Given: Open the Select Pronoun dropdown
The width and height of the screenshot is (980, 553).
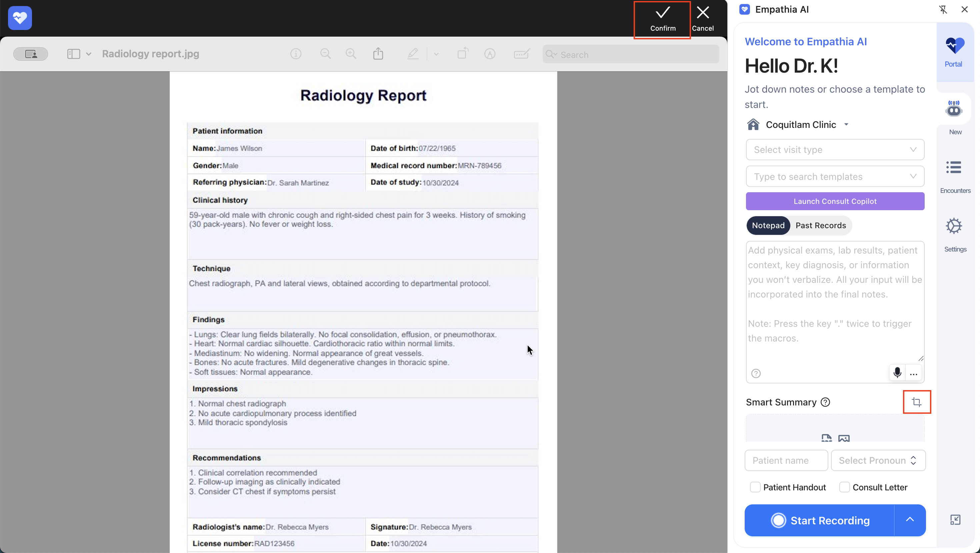Looking at the screenshot, I should click(878, 461).
